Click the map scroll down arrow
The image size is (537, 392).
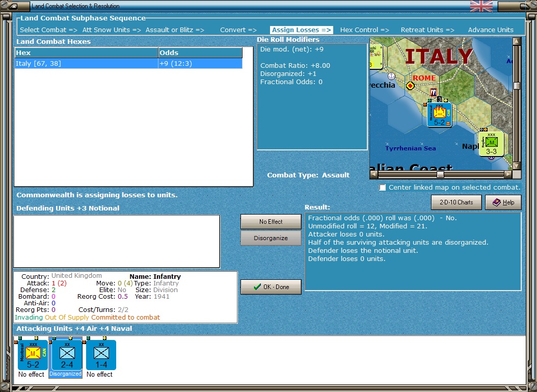(x=517, y=166)
